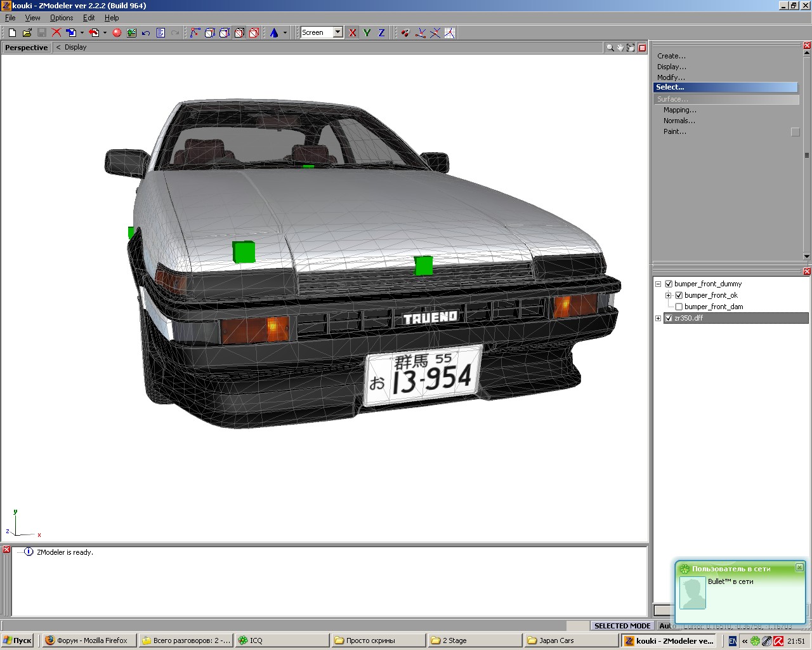Toggle the X axis lock
Viewport: 812px width, 650px height.
[x=353, y=32]
